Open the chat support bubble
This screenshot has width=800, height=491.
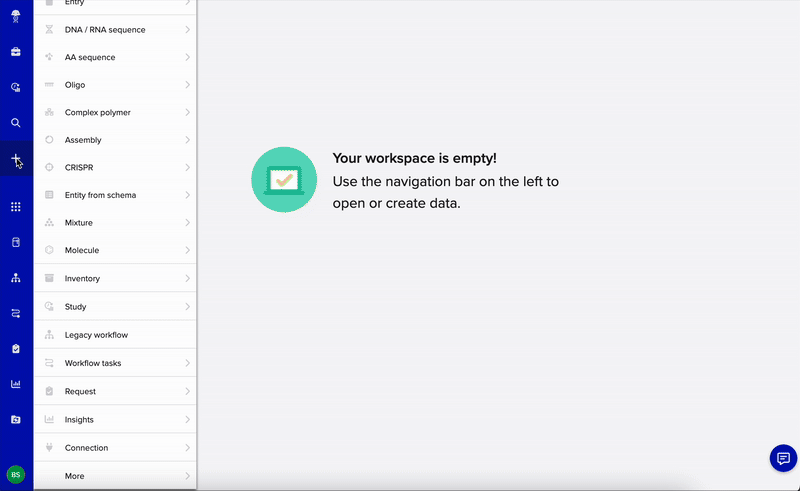point(783,458)
